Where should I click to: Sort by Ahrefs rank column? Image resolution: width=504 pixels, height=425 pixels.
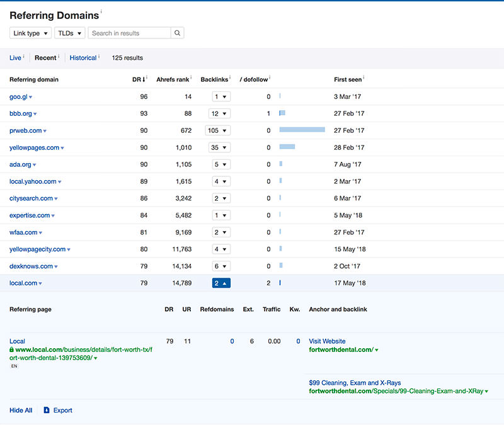point(173,79)
